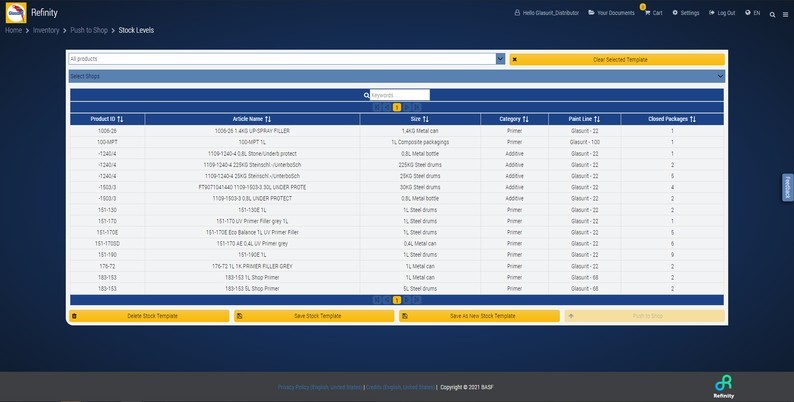
Task: Select article 151-130E 1L
Action: coord(252,210)
